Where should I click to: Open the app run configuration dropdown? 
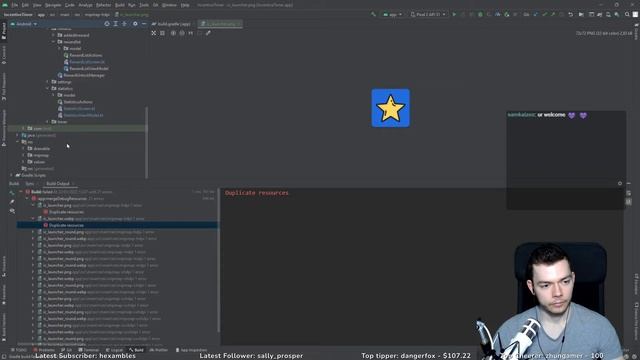[393, 14]
